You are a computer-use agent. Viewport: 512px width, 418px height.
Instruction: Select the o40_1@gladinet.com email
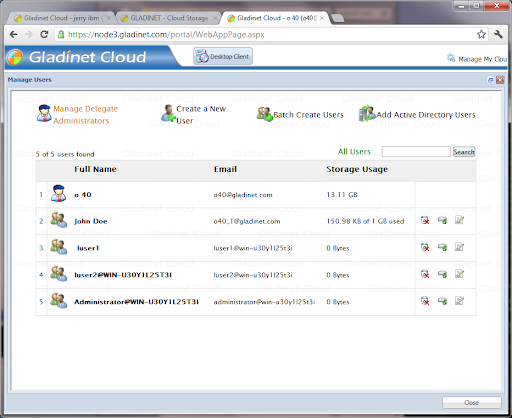click(247, 221)
